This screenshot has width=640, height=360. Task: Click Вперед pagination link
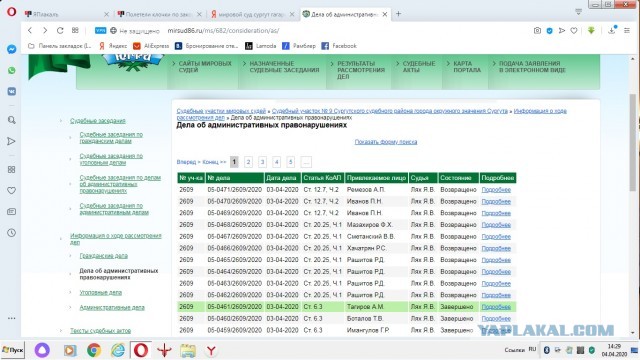coord(188,162)
